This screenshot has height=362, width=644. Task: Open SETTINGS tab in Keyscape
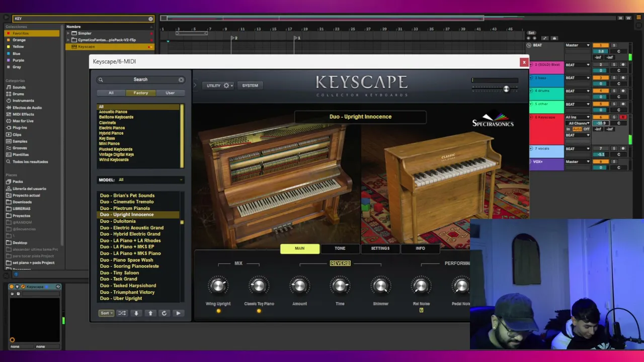tap(380, 248)
